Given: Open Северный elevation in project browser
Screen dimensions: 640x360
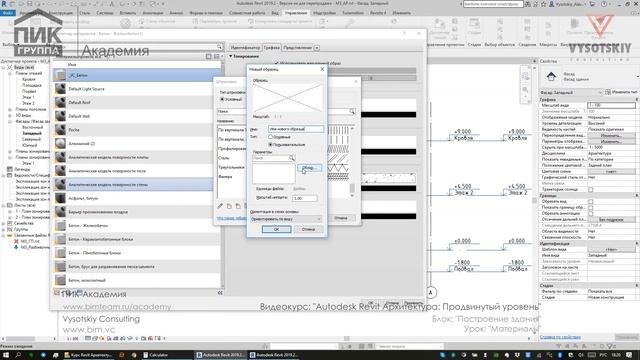Looking at the screenshot, I should coord(31,139).
